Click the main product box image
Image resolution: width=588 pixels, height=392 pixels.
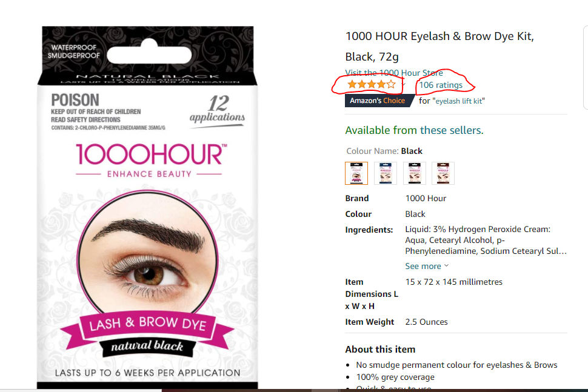pos(147,207)
